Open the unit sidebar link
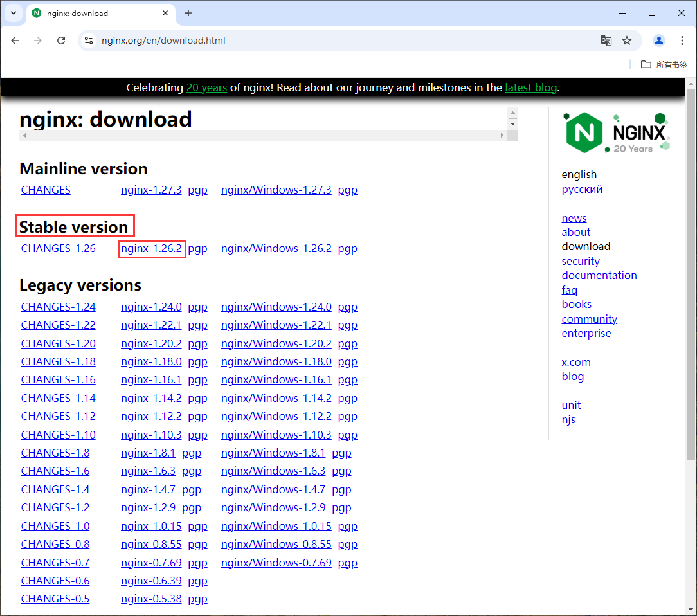This screenshot has width=697, height=616. pos(571,405)
